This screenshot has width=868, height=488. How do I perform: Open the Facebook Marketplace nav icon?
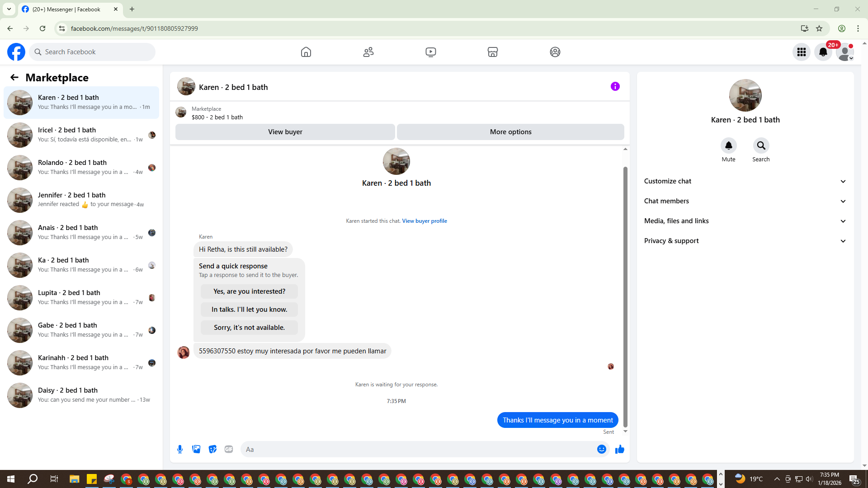pos(493,52)
